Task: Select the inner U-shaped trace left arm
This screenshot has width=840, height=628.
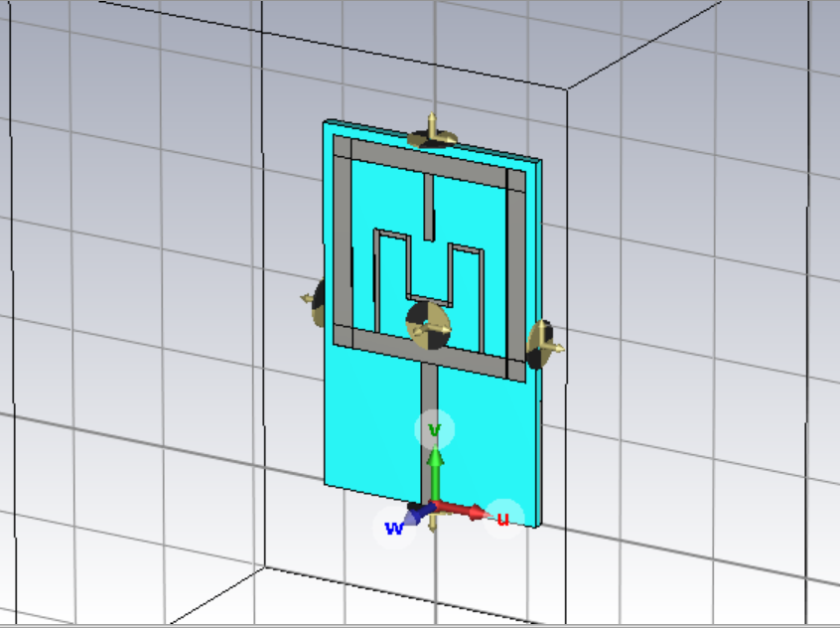Action: [378, 278]
